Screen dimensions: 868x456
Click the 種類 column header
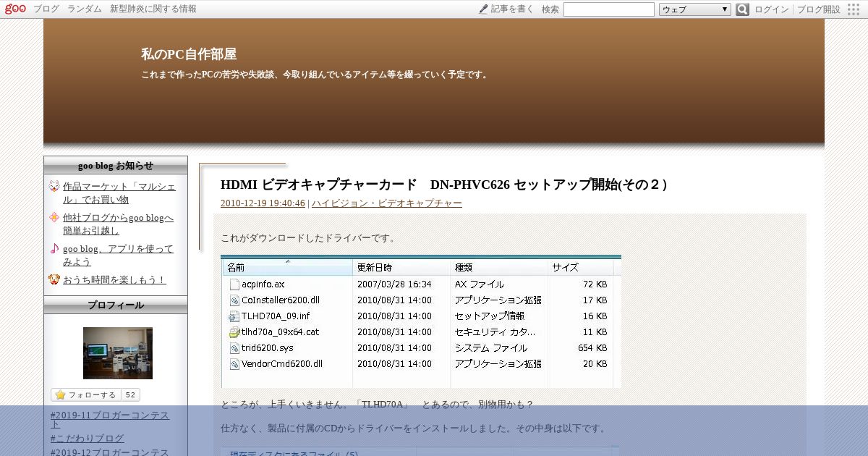[x=499, y=267]
